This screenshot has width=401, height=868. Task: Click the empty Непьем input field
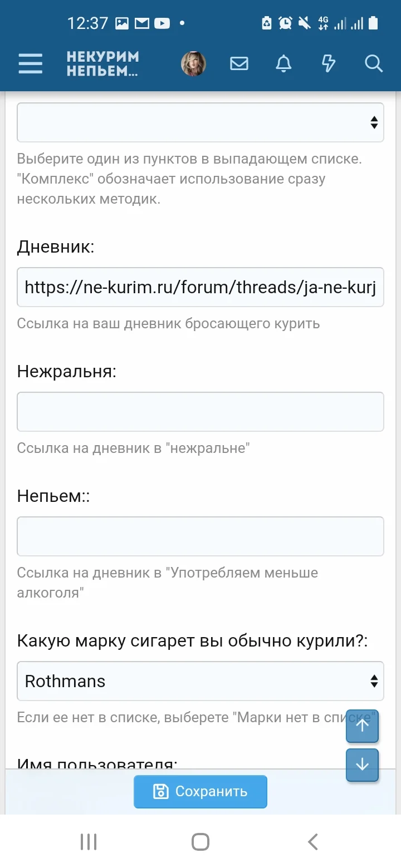200,536
